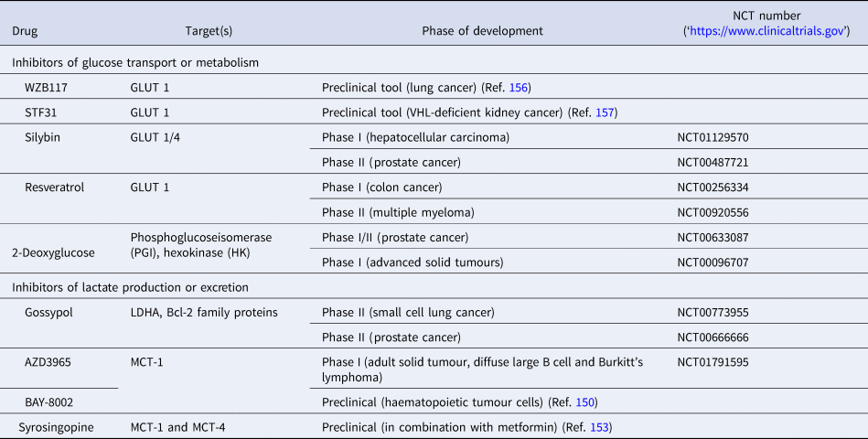The height and width of the screenshot is (439, 868).
Task: Select the NCT00773955 trial number
Action: [713, 313]
